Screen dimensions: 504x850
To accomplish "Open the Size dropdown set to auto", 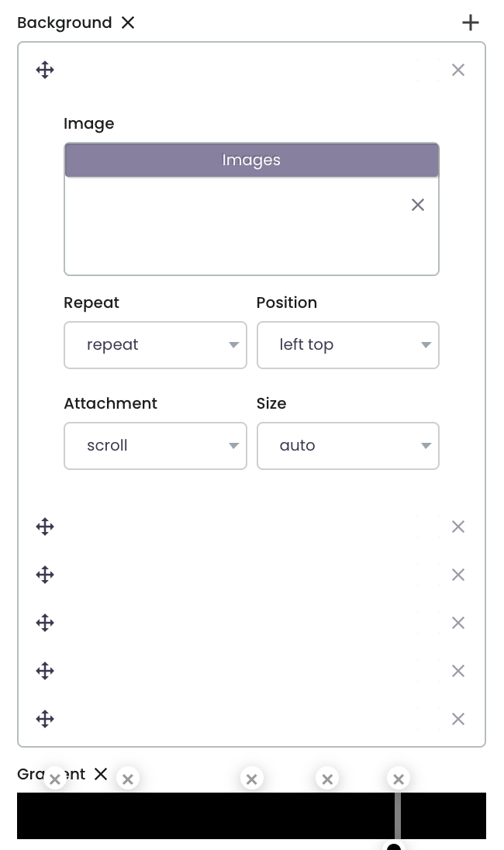I will 348,445.
